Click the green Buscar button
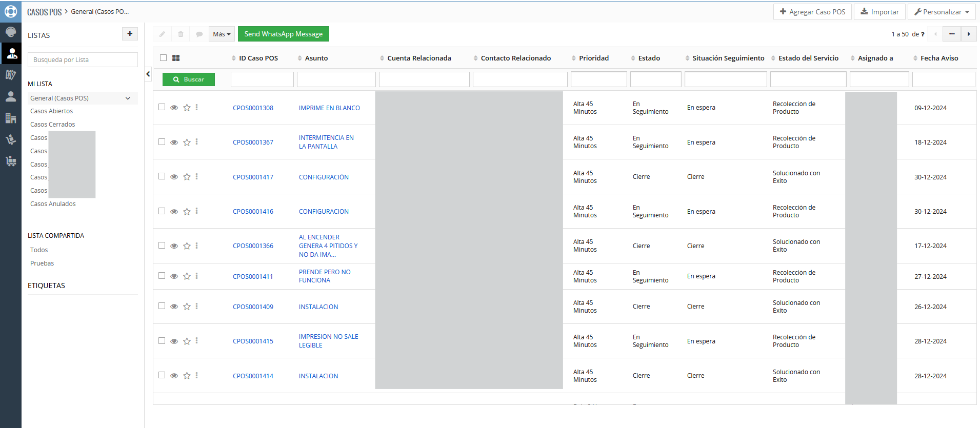 [x=189, y=79]
